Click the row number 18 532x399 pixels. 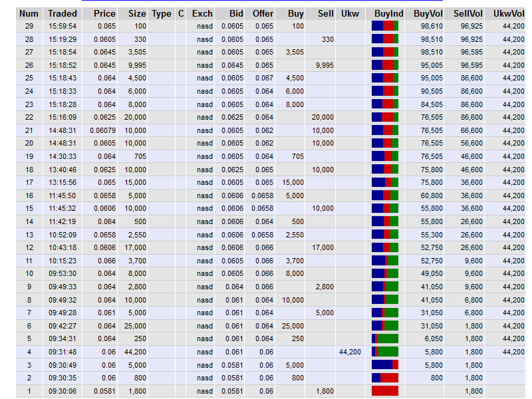(x=29, y=170)
